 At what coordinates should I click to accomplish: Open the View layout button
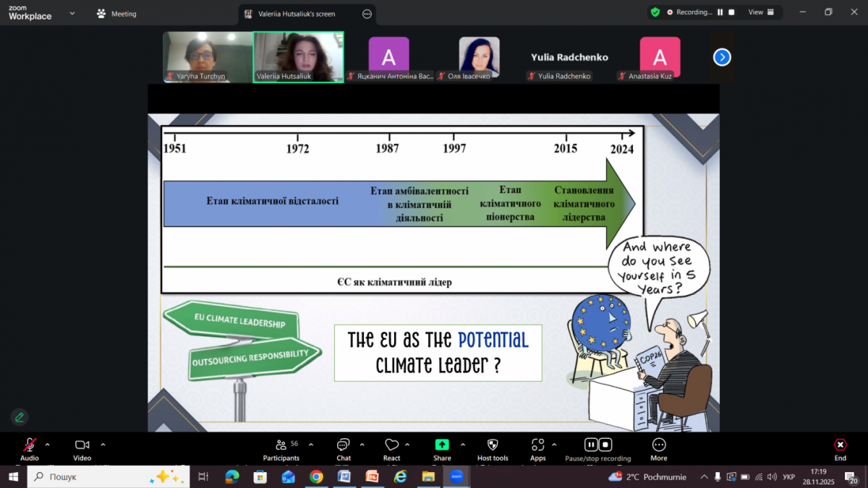[761, 12]
